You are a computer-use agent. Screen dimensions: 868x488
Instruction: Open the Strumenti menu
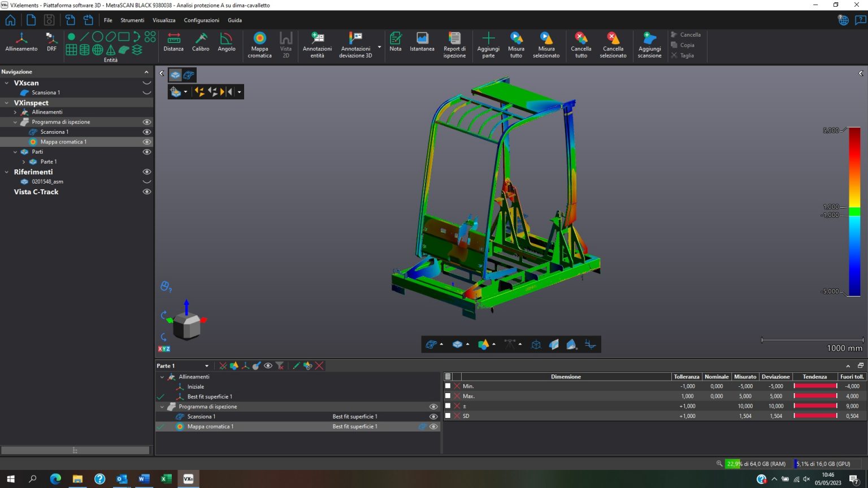coord(132,20)
